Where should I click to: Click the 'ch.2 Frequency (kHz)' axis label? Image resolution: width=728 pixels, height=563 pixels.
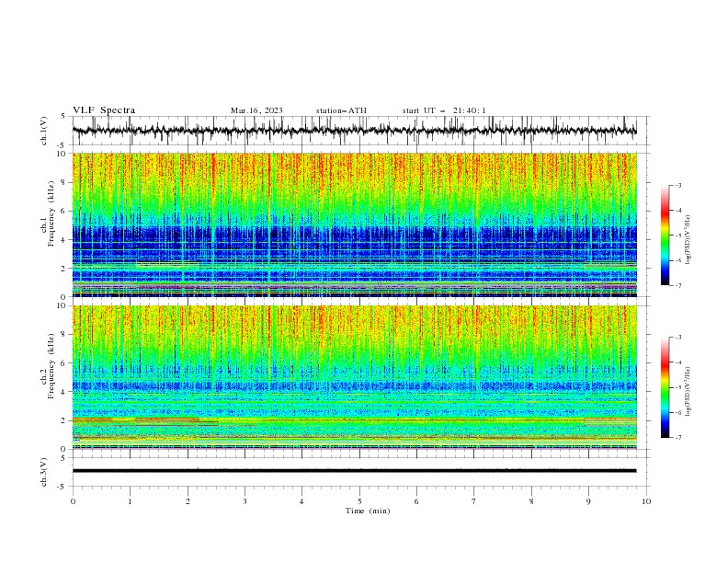point(48,366)
